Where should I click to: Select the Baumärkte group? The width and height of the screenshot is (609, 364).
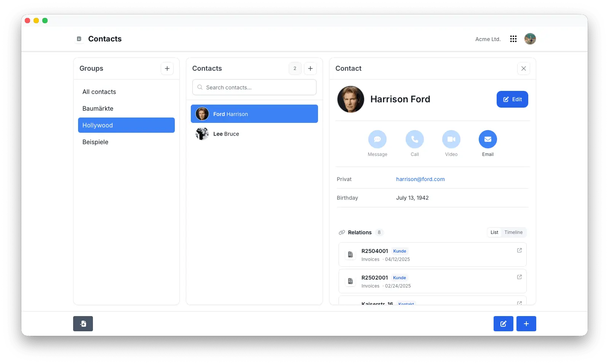click(126, 108)
